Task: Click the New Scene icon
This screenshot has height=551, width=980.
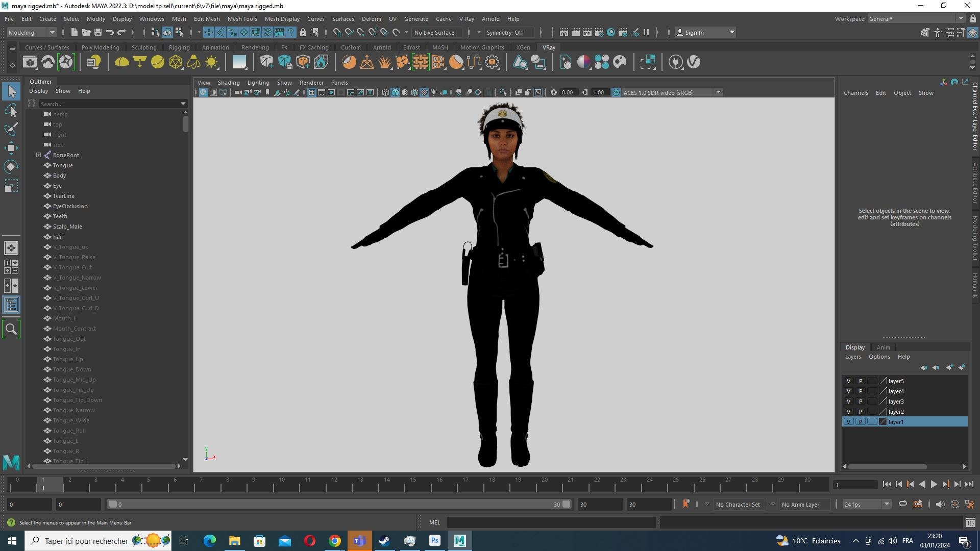Action: coord(75,32)
